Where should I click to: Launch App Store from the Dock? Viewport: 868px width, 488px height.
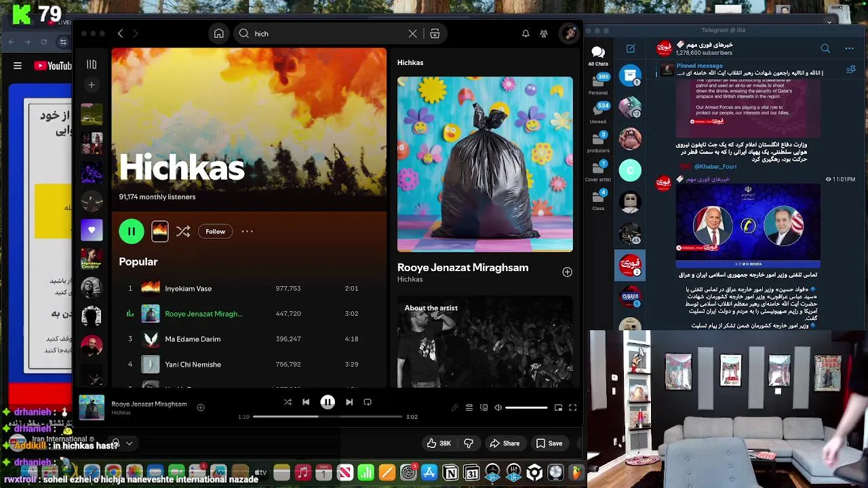point(429,472)
